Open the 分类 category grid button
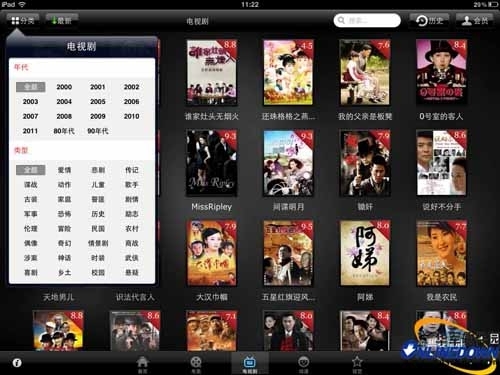Image resolution: width=500 pixels, height=375 pixels. tap(23, 20)
